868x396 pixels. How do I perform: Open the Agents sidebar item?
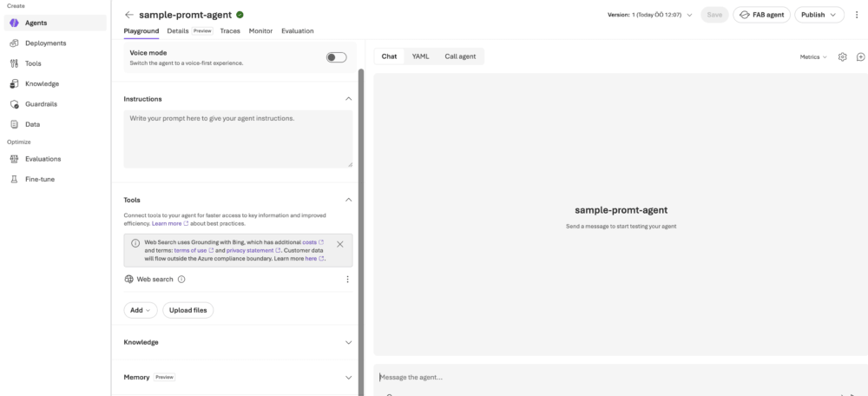(x=55, y=23)
